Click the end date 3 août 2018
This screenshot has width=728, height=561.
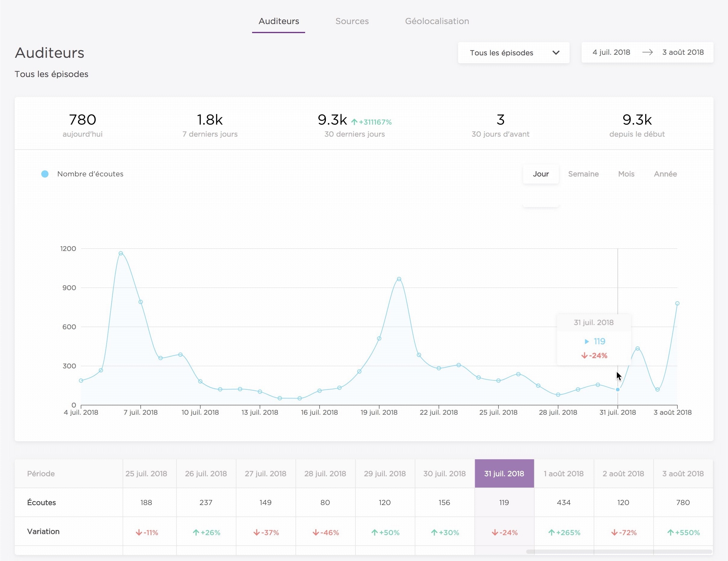click(683, 52)
